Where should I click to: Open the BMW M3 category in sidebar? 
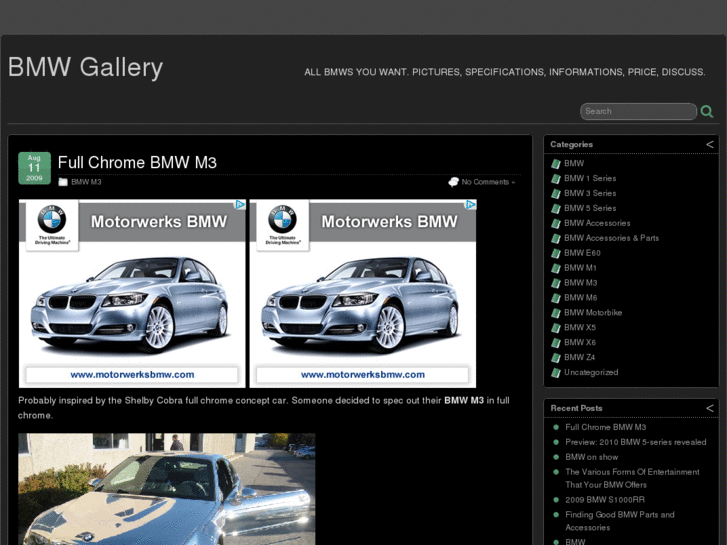pos(581,282)
